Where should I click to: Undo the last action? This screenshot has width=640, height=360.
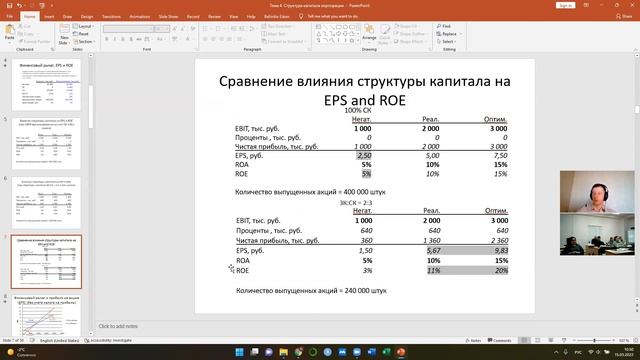(x=19, y=5)
